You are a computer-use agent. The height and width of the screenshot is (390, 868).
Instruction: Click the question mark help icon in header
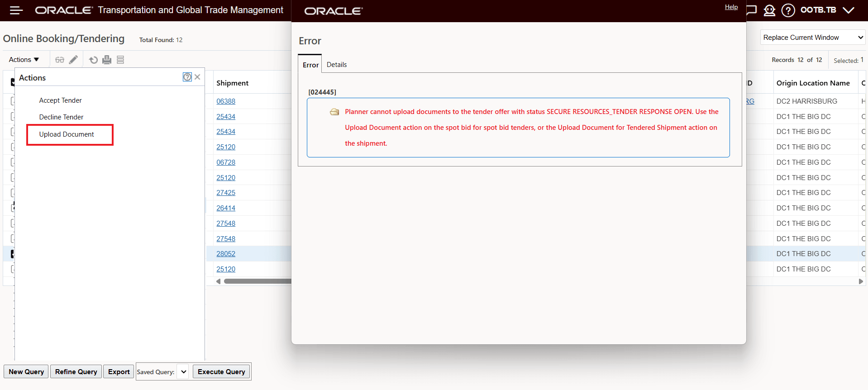click(x=788, y=10)
